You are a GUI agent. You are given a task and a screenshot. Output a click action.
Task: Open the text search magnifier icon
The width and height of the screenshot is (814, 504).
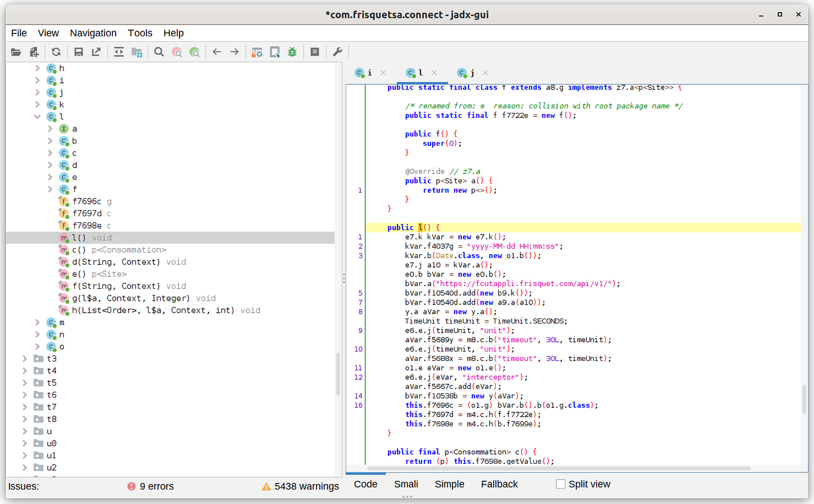tap(159, 51)
